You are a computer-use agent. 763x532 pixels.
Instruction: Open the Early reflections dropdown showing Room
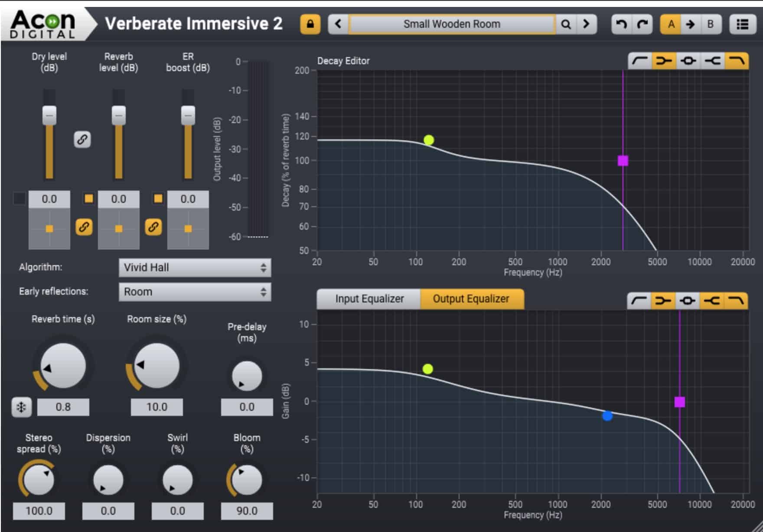click(194, 292)
